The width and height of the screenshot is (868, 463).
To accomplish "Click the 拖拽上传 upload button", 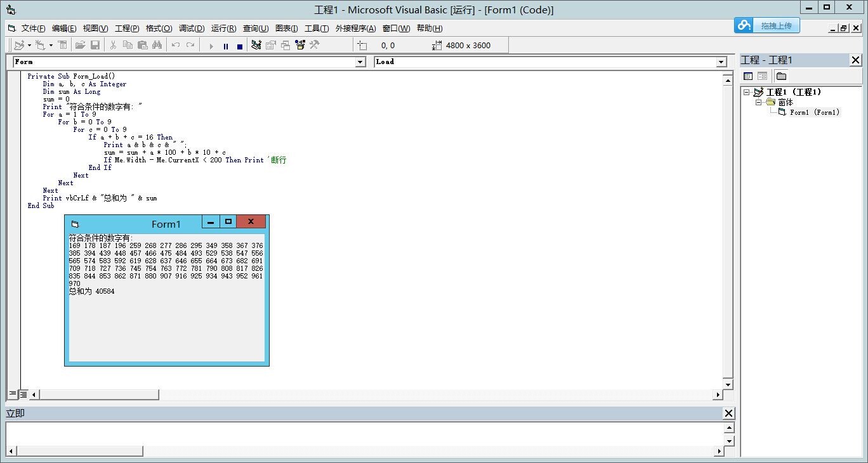I will coord(767,25).
